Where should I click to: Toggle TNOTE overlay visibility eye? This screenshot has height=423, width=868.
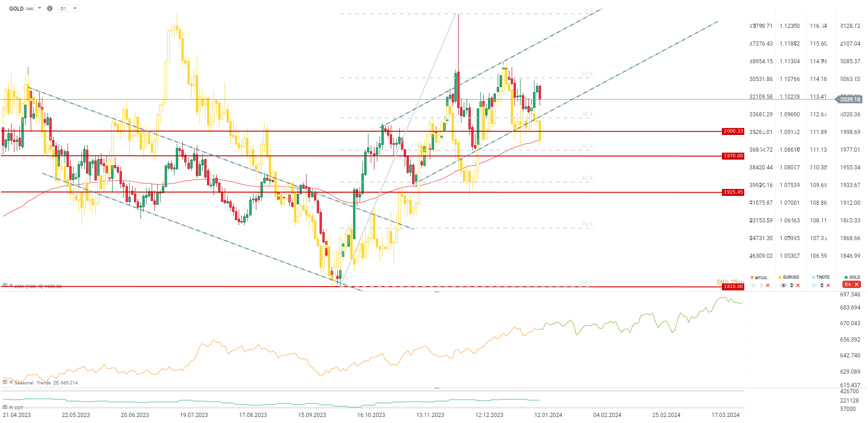(814, 285)
